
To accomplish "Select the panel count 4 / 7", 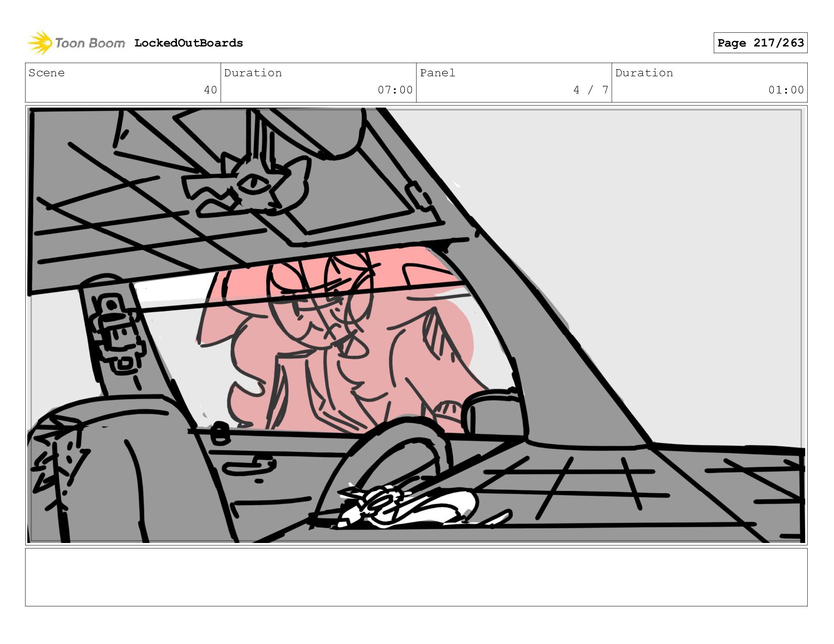I will 590,90.
